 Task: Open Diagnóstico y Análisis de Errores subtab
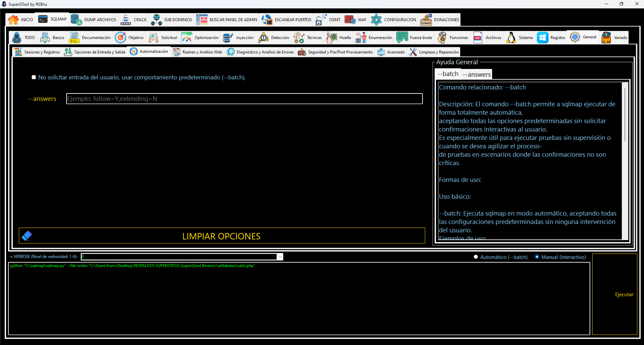(x=260, y=52)
